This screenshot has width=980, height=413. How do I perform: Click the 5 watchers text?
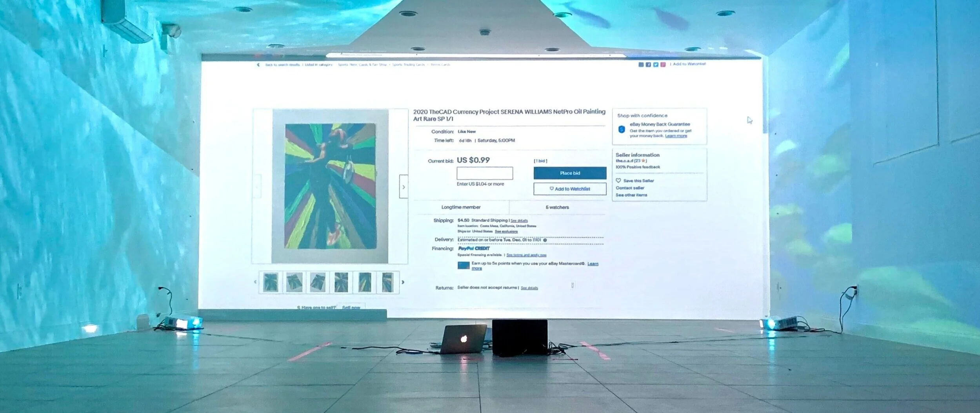pyautogui.click(x=557, y=207)
